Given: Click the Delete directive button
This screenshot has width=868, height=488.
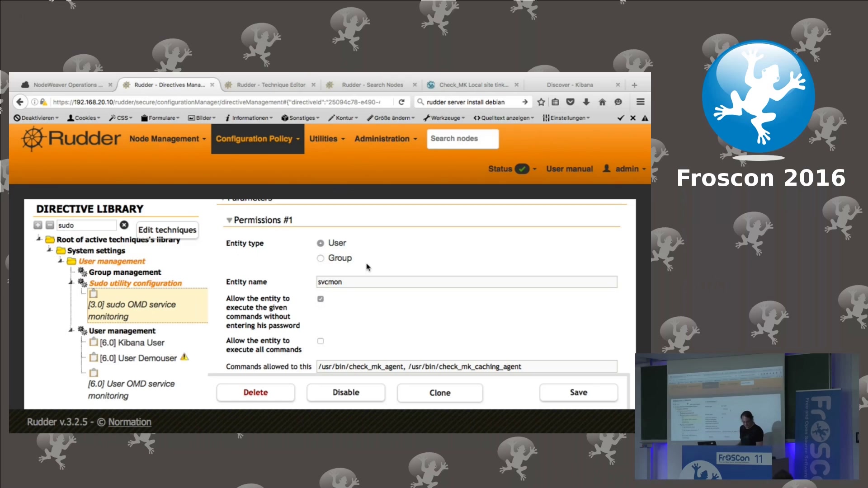Looking at the screenshot, I should pyautogui.click(x=255, y=392).
